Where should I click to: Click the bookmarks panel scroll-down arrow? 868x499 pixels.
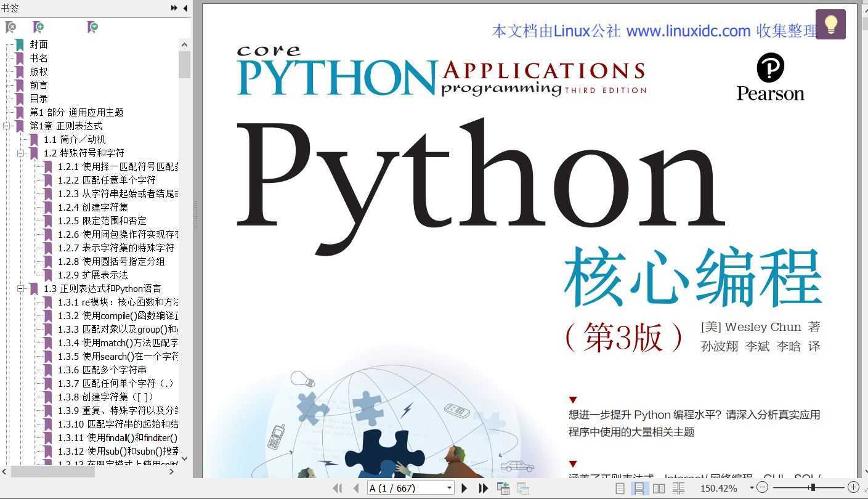point(184,460)
